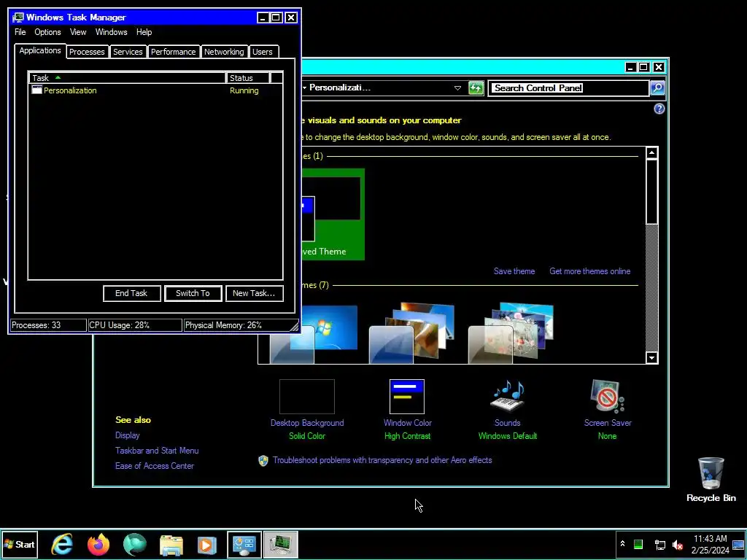Select the Personalization task row

pyautogui.click(x=155, y=90)
